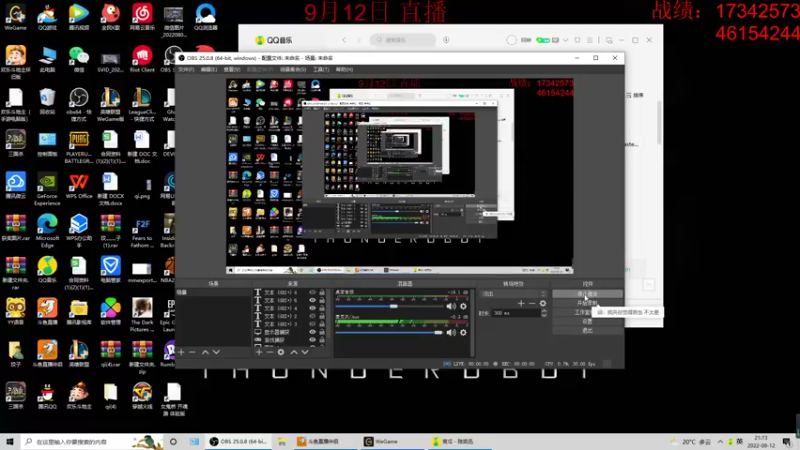Toggle visibility of 文本 (GDI+) 2 source
The width and height of the screenshot is (800, 450).
point(312,316)
